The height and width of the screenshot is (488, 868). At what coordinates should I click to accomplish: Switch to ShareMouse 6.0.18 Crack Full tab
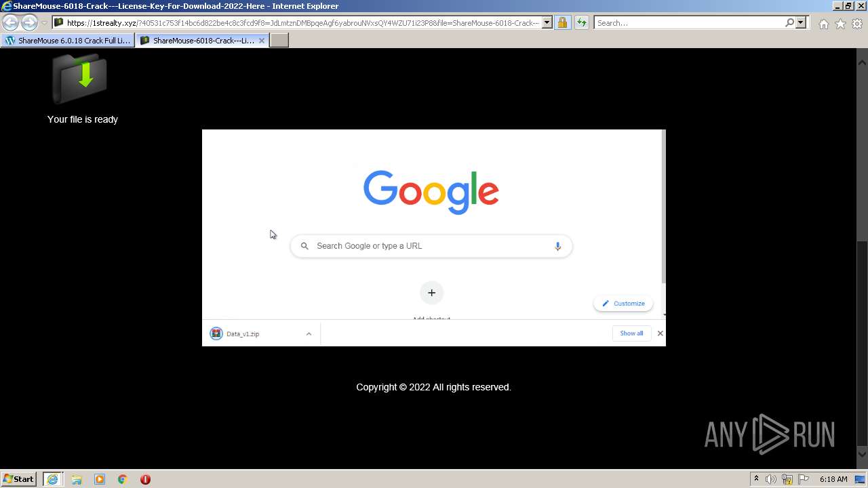pos(67,40)
